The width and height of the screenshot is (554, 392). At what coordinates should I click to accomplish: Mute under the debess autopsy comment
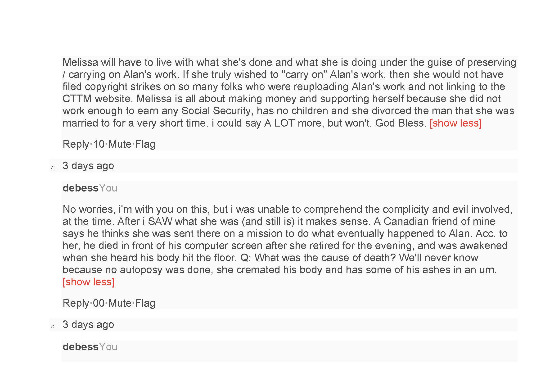pyautogui.click(x=120, y=303)
